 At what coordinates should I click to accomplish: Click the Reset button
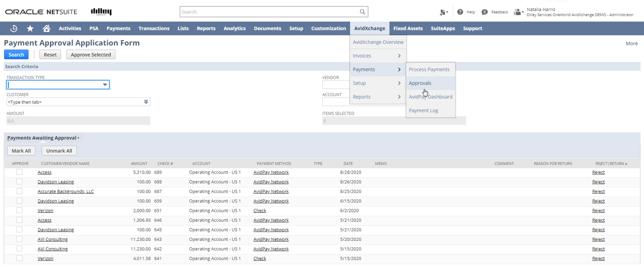coord(50,55)
